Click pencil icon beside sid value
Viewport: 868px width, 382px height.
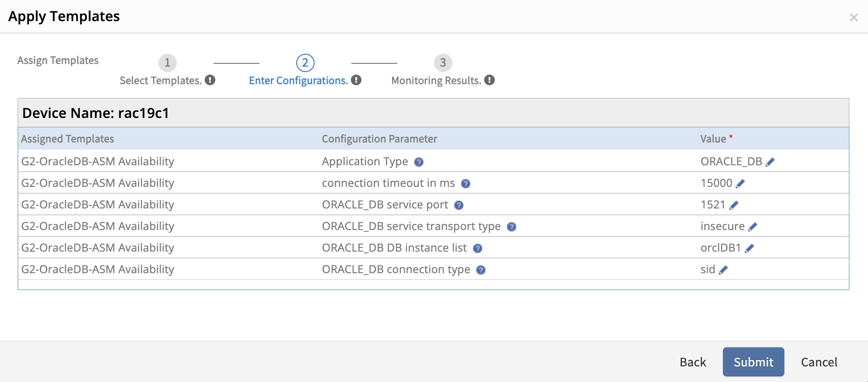click(x=723, y=270)
